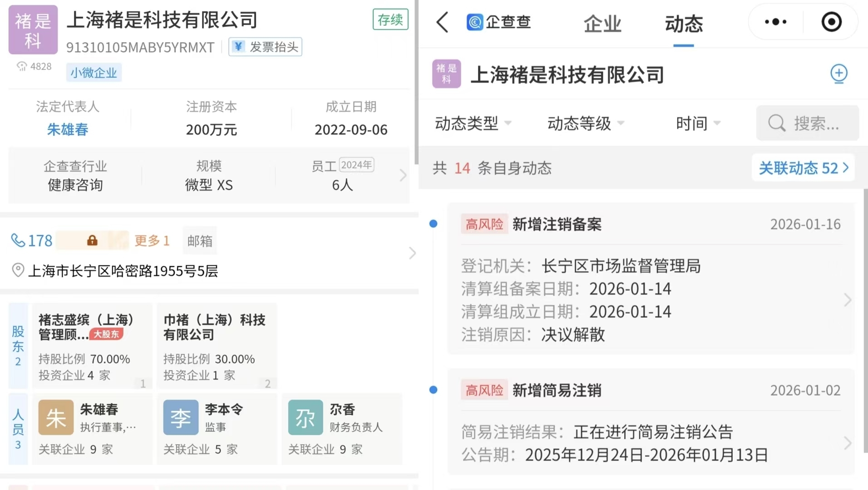Viewport: 868px width, 490px height.
Task: Open 关联动态 52 link
Action: point(803,168)
